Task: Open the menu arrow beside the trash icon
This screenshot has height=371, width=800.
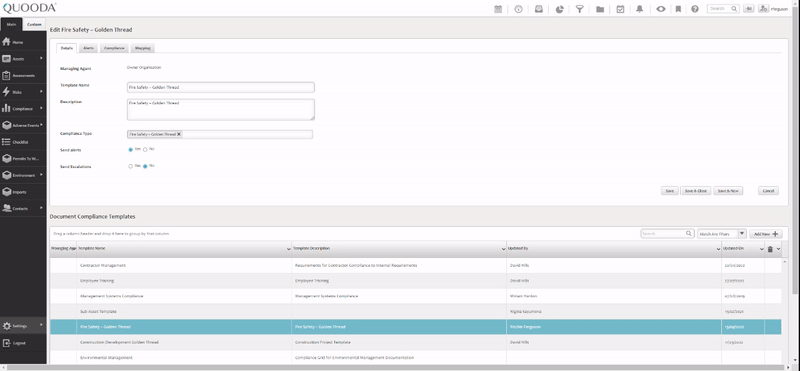Action: (778, 249)
